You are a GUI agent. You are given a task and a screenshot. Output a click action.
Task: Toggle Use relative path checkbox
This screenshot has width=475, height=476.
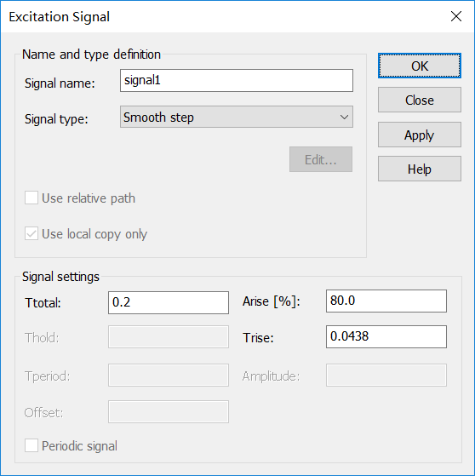(x=31, y=198)
